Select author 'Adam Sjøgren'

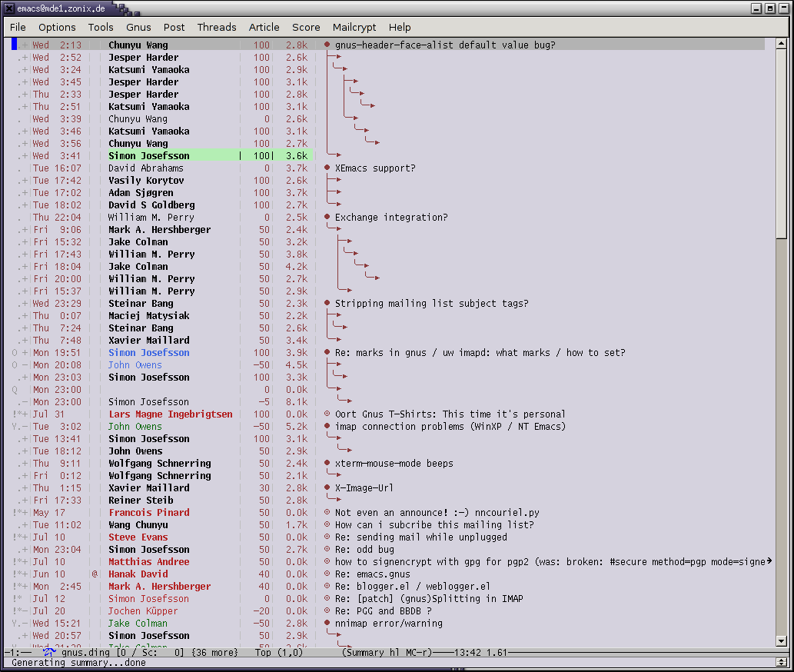(x=141, y=192)
